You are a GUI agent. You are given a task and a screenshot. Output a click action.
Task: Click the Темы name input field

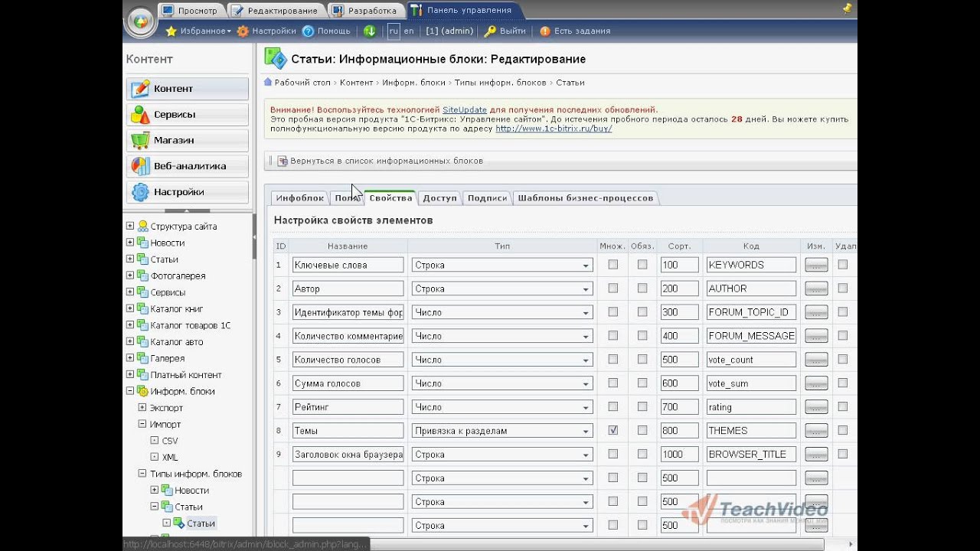(x=348, y=431)
